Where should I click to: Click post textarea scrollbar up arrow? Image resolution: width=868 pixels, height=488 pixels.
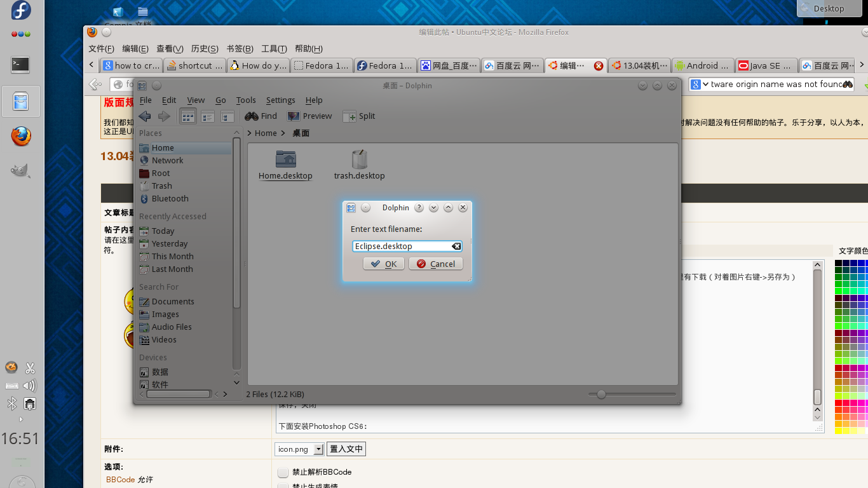[818, 266]
